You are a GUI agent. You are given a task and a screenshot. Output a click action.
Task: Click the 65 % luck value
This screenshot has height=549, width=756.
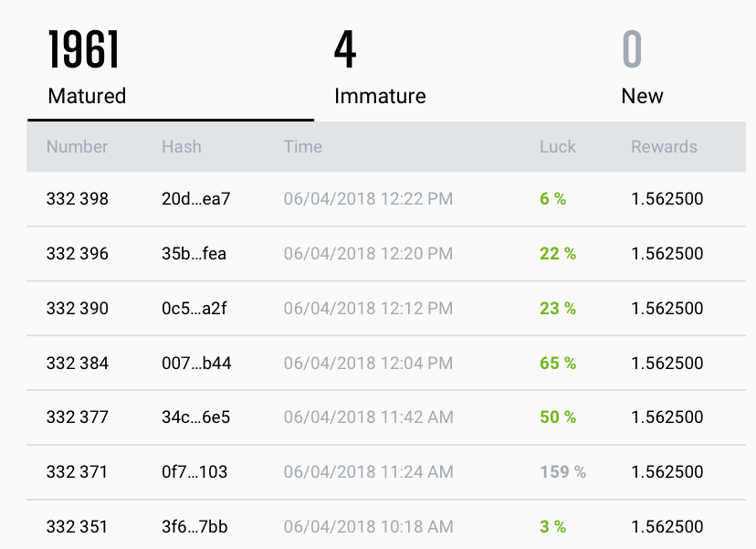[558, 363]
